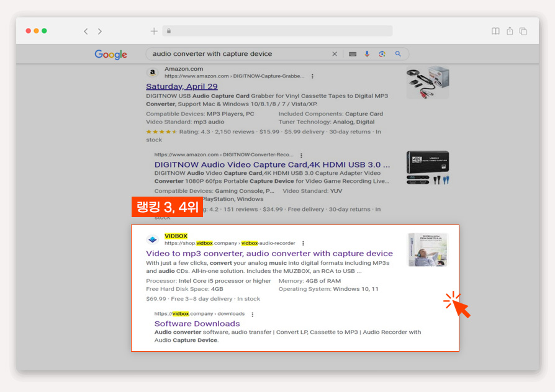Click the 'Amazon.com' site name
This screenshot has height=392, width=555.
[184, 69]
